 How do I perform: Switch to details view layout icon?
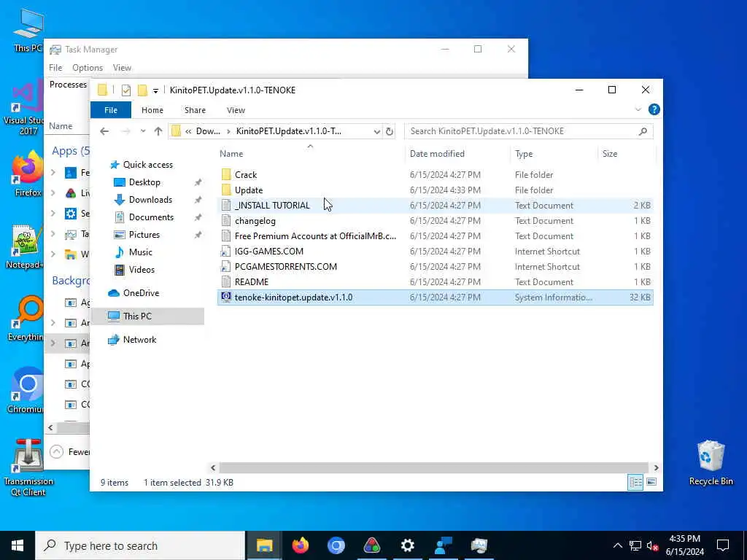(x=635, y=482)
